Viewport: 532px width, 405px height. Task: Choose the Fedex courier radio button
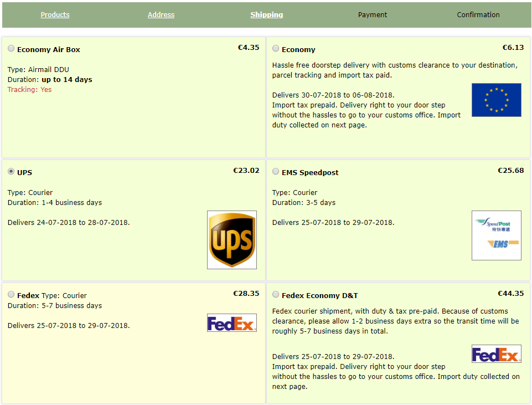click(x=11, y=294)
